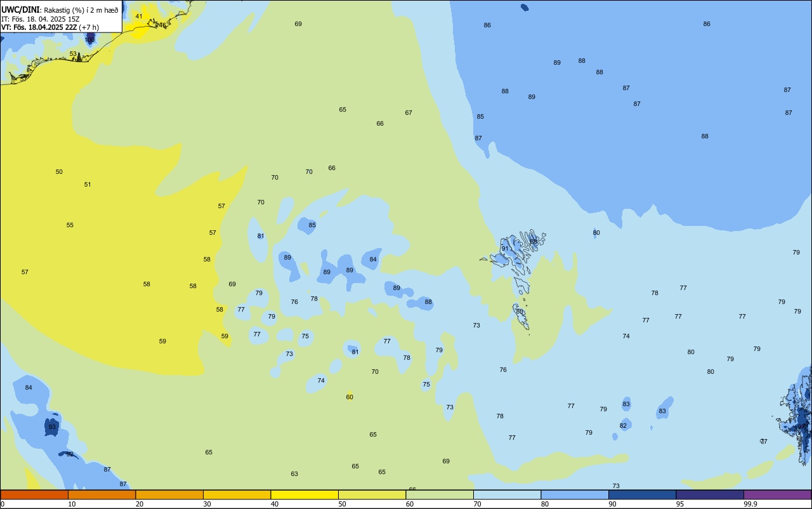Screen dimensions: 812x509
Task: Select the map value 93
Action: click(x=52, y=427)
